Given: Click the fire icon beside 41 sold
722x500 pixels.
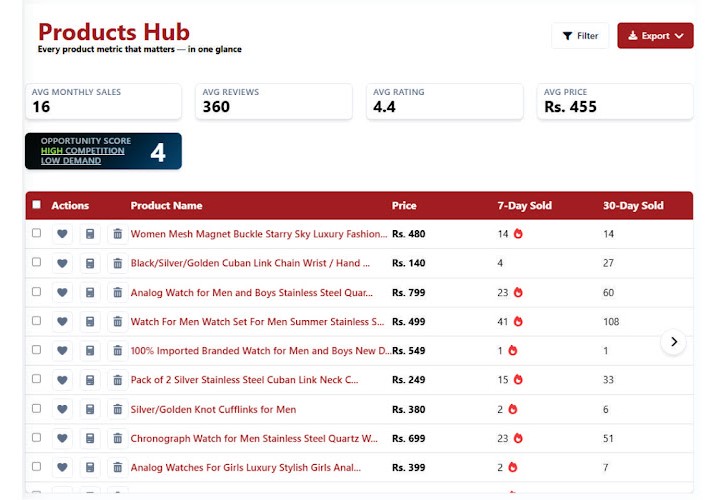Looking at the screenshot, I should 518,321.
